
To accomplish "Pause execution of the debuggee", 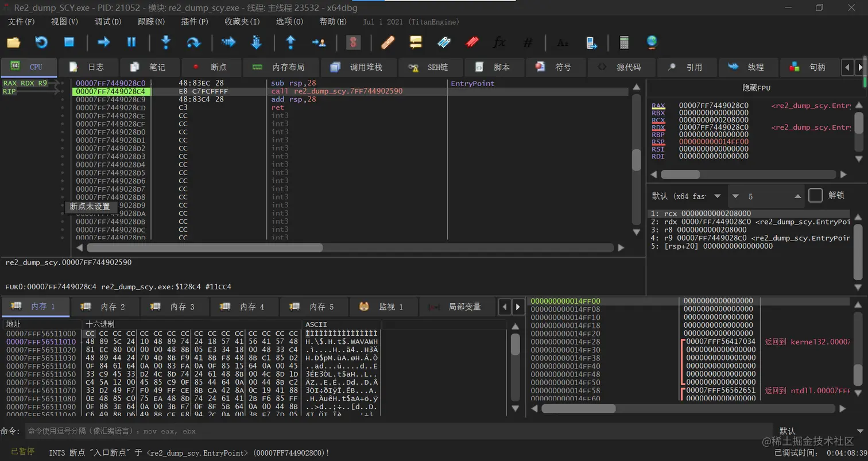I will click(x=131, y=42).
